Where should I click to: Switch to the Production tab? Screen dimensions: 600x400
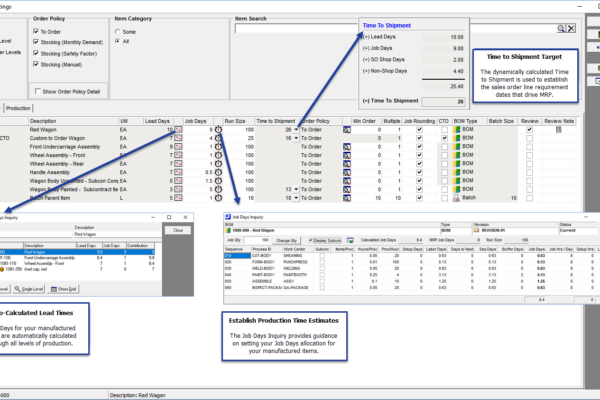point(18,107)
